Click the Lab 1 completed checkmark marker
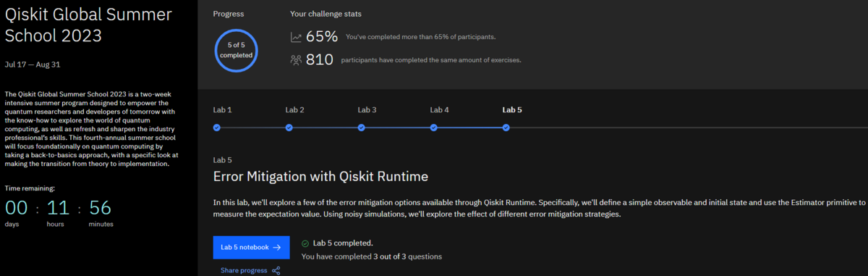The width and height of the screenshot is (868, 276). point(216,127)
